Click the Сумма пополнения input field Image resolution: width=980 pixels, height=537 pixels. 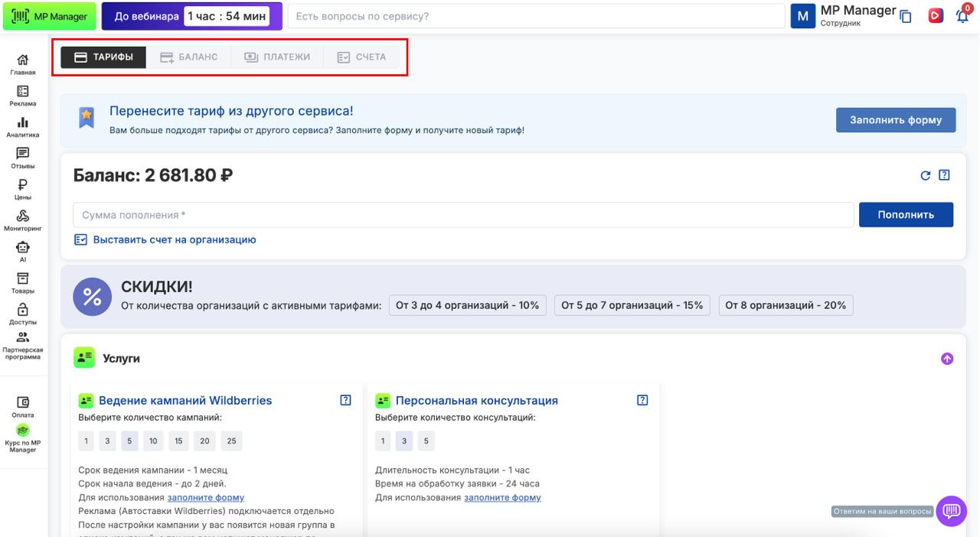click(x=462, y=215)
